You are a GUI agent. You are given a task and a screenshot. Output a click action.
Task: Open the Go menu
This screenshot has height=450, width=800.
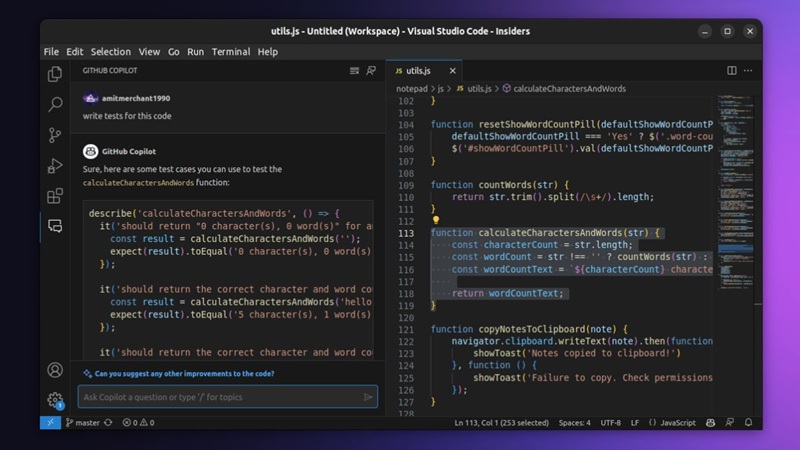click(173, 52)
